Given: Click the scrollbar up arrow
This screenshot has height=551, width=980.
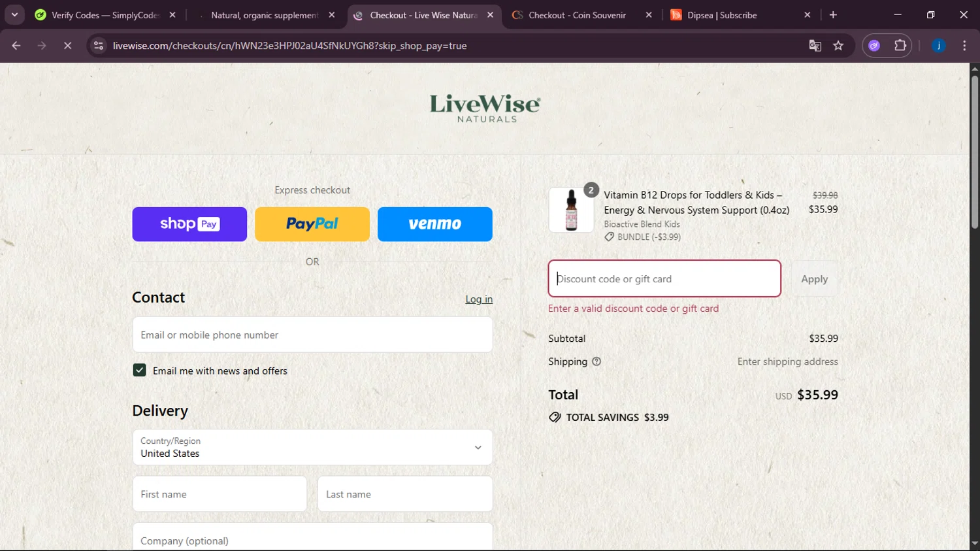Looking at the screenshot, I should [x=975, y=68].
